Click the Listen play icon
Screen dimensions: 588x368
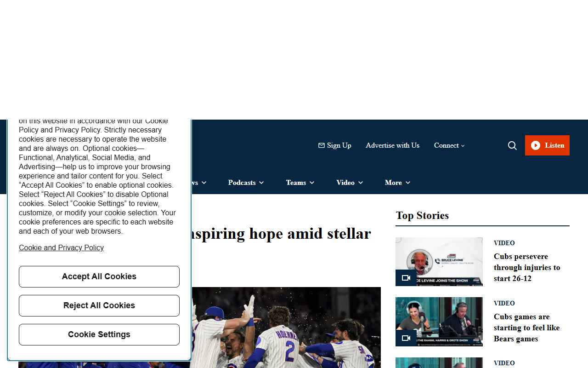tap(536, 145)
